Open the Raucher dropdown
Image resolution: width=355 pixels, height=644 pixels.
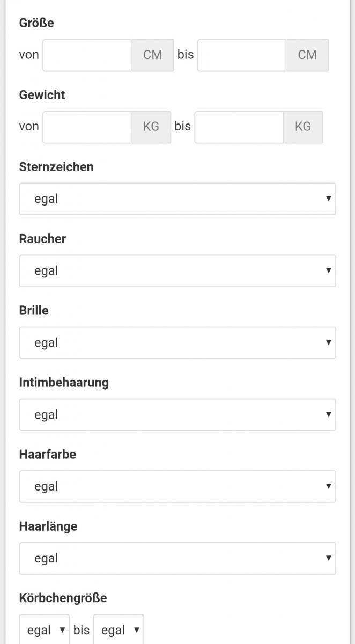(x=177, y=271)
